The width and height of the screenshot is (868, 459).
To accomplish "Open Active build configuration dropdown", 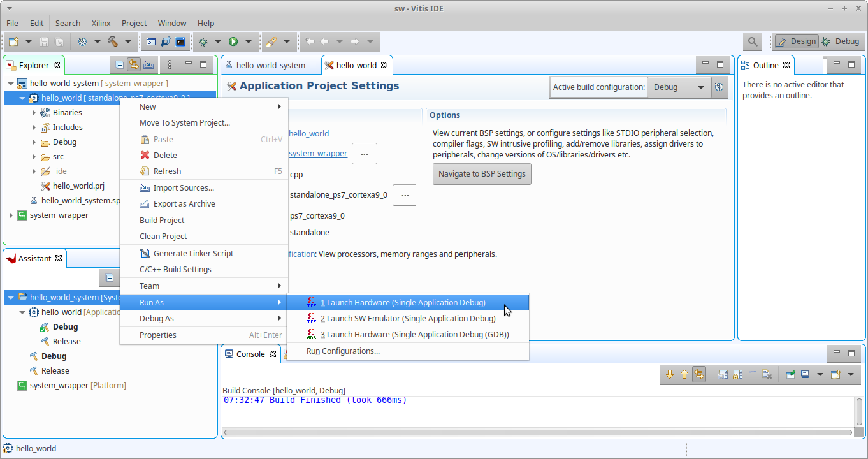I will [678, 87].
